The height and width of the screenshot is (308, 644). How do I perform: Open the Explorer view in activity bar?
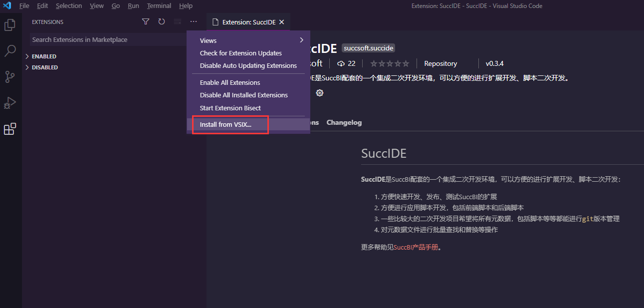coord(10,25)
